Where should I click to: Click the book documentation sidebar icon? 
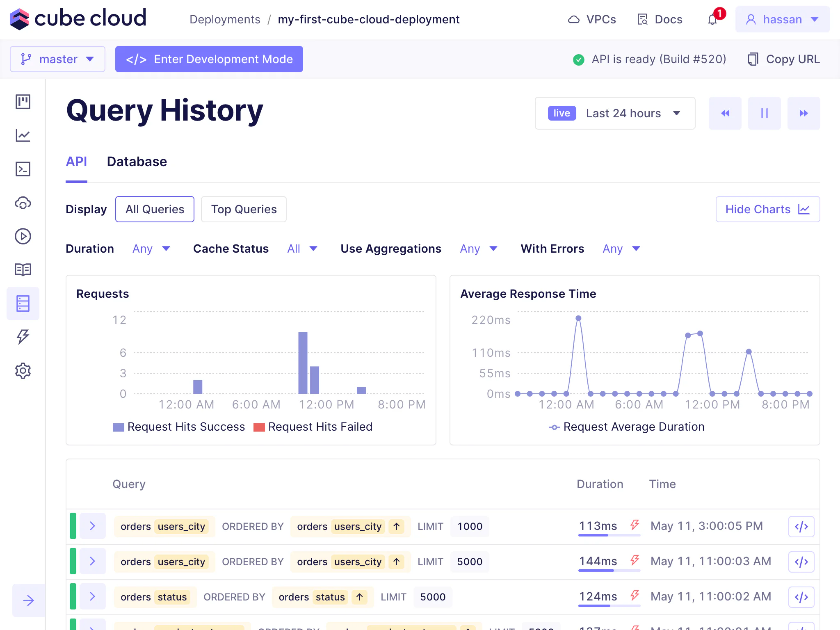click(23, 269)
